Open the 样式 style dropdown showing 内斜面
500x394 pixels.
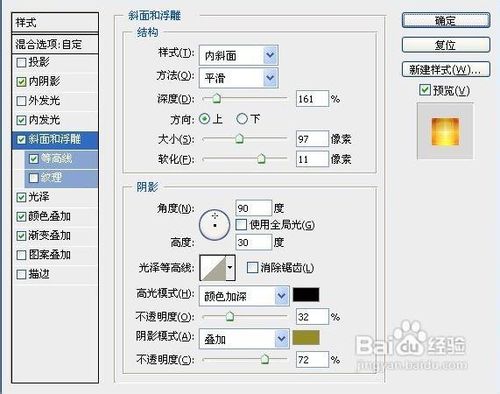tap(239, 55)
